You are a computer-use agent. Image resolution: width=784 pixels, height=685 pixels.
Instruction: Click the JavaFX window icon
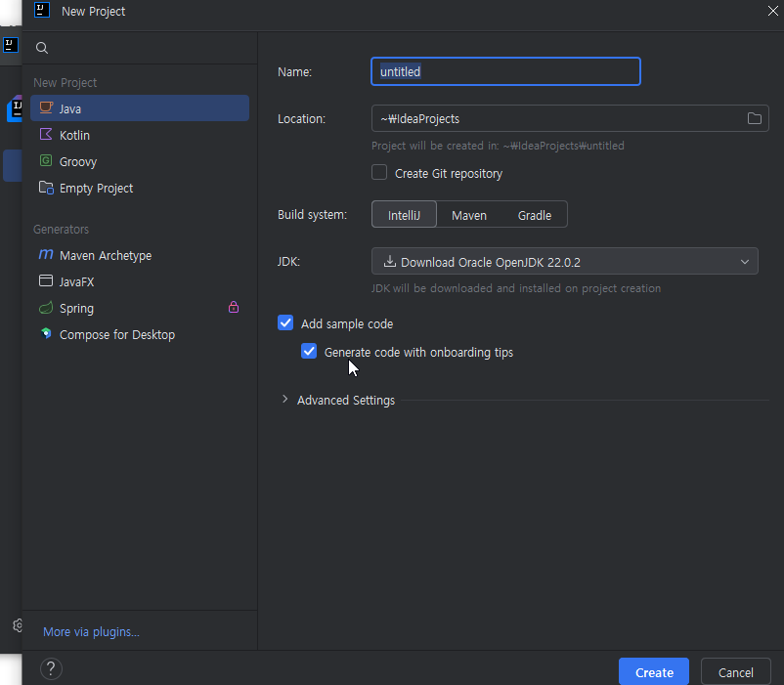point(46,280)
